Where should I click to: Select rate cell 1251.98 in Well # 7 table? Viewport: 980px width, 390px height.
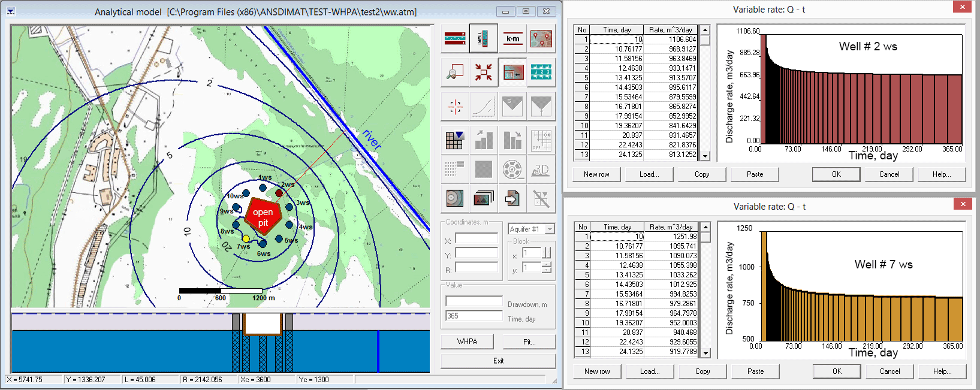pos(671,237)
